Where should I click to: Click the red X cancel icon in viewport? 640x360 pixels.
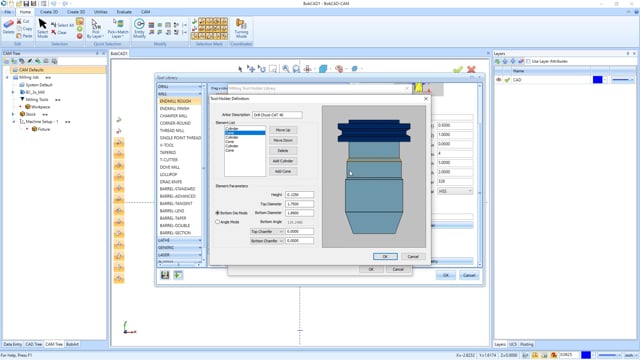(x=471, y=69)
